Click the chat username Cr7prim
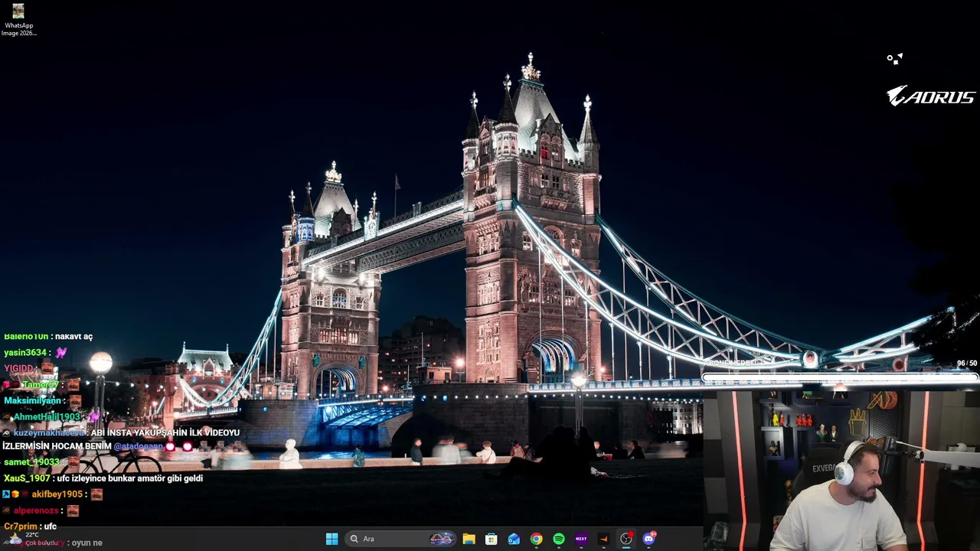 [21, 527]
